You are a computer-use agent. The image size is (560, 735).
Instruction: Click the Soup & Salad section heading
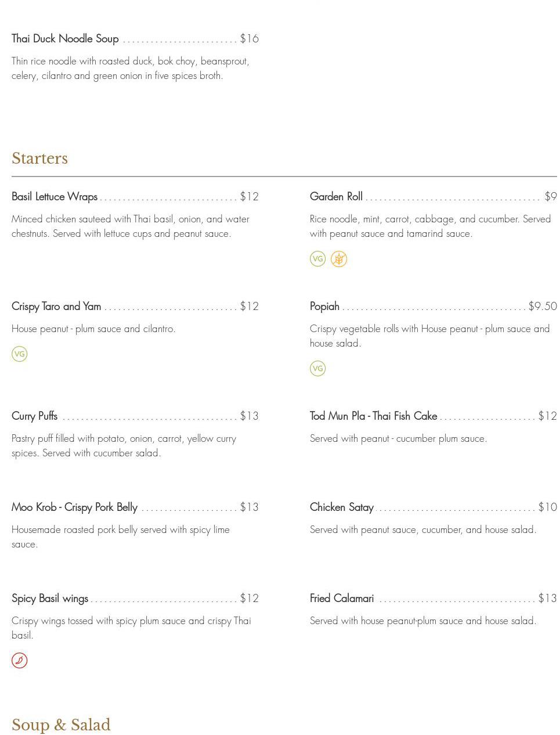coord(61,725)
